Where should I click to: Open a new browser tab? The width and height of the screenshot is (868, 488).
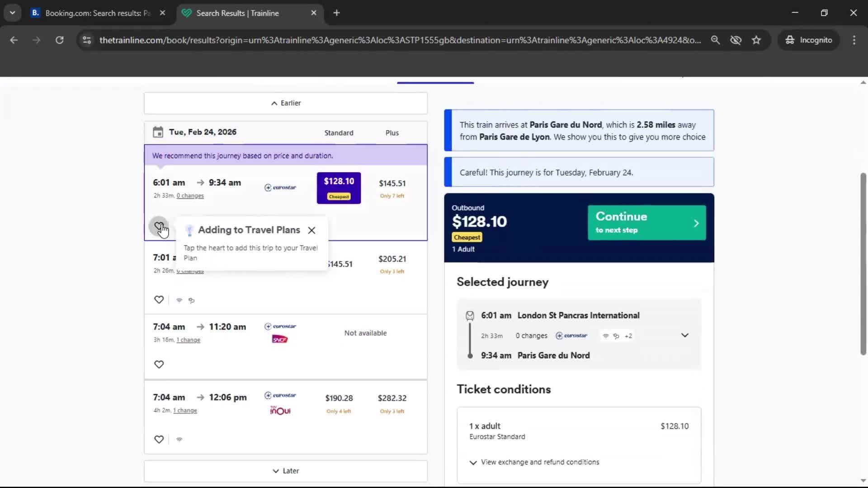[336, 13]
